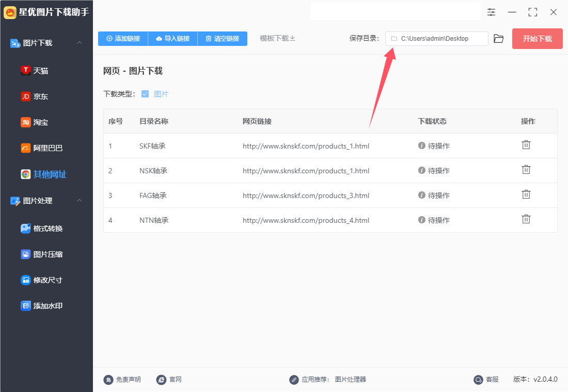
Task: Click the 星优图片下载助手 app logo
Action: pyautogui.click(x=10, y=12)
